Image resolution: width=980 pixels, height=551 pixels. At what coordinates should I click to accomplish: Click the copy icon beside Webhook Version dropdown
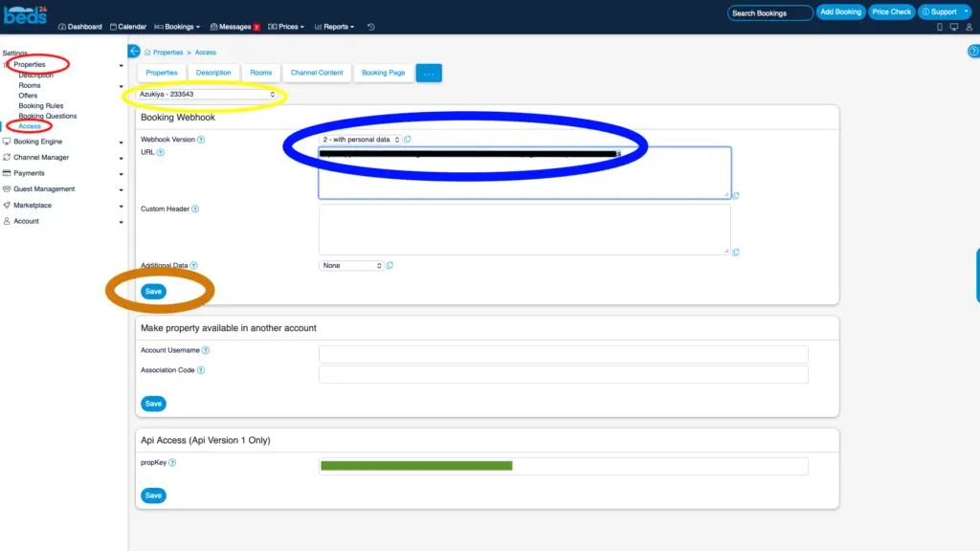[x=408, y=140]
